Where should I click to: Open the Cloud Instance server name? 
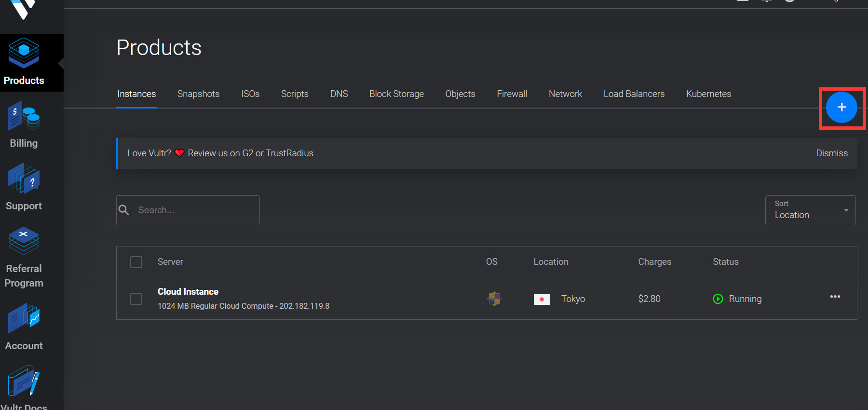188,291
